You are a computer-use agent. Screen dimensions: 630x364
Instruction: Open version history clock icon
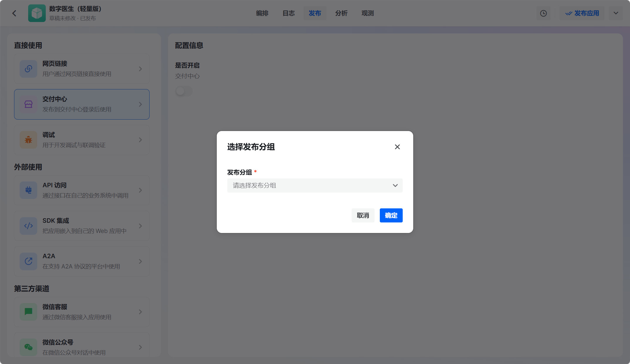pyautogui.click(x=543, y=13)
